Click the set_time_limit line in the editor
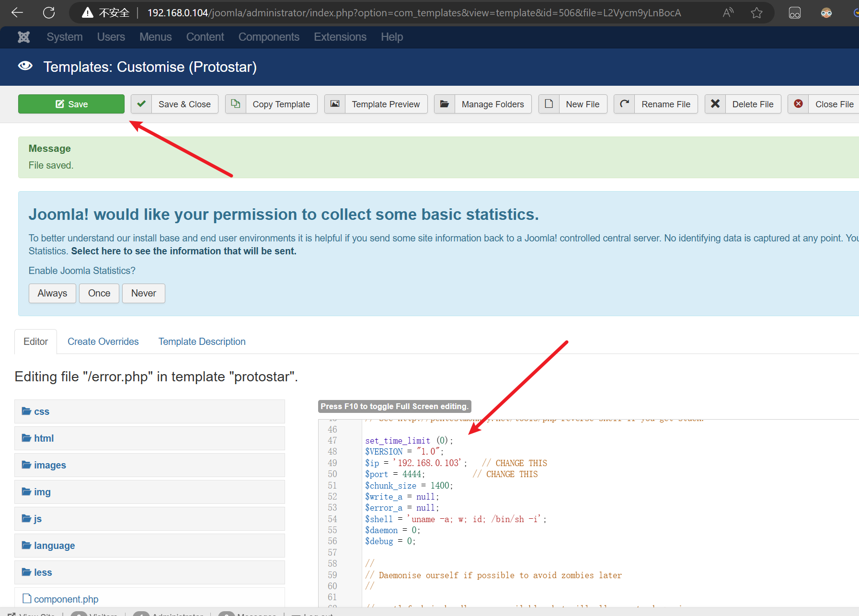The image size is (859, 616). coord(409,441)
